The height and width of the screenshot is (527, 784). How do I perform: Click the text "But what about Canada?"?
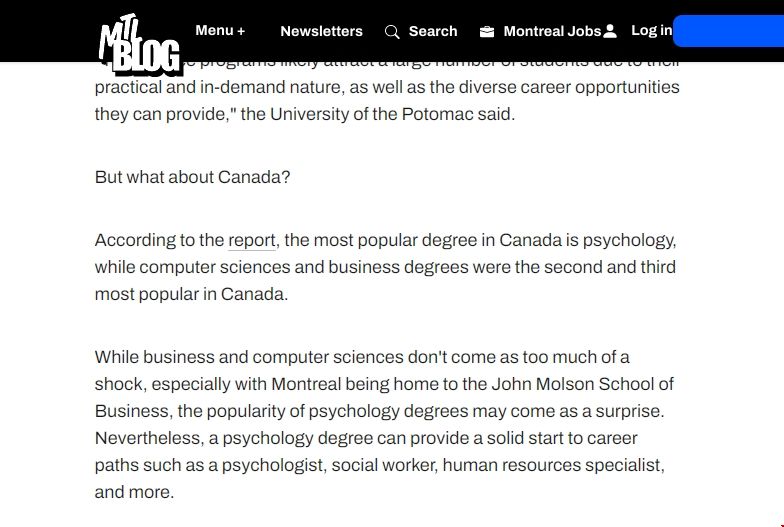[192, 177]
